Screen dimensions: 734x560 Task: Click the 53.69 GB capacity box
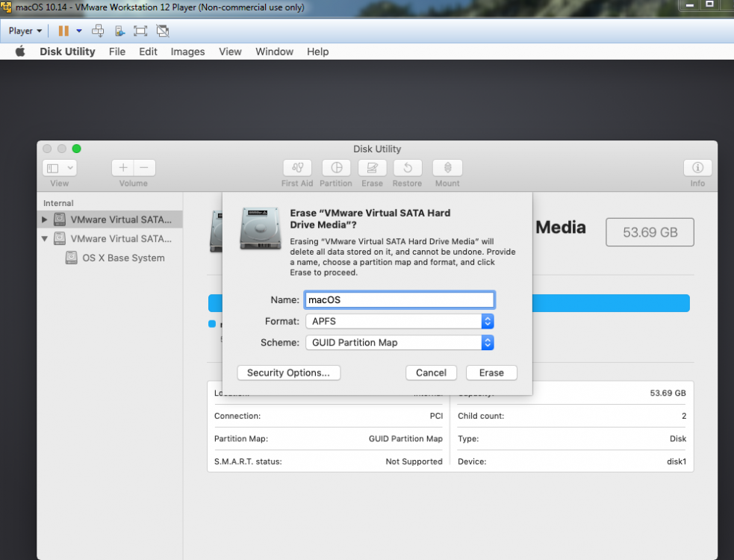click(650, 232)
